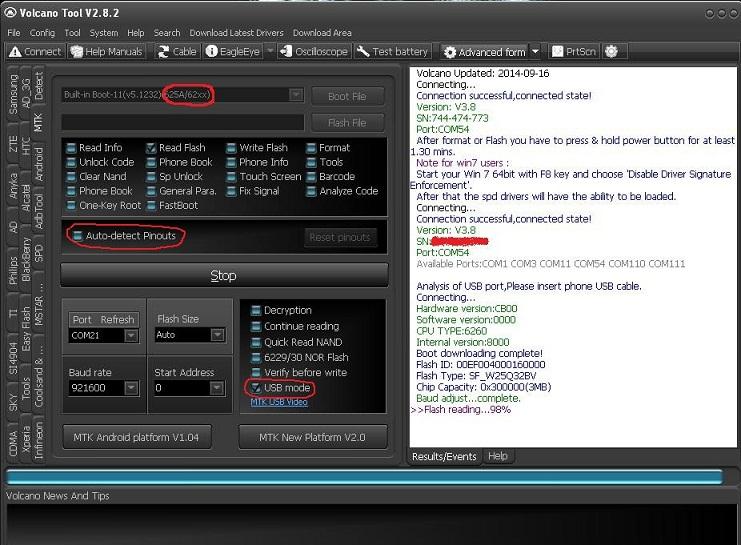Select the General Para. option
741x545 pixels.
(x=181, y=191)
